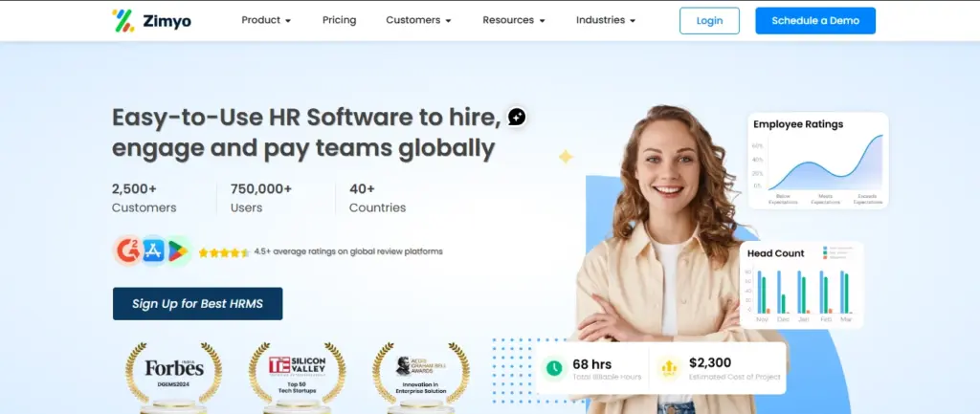Image resolution: width=980 pixels, height=414 pixels.
Task: Click the 2,500+ Customers stat
Action: pos(145,198)
